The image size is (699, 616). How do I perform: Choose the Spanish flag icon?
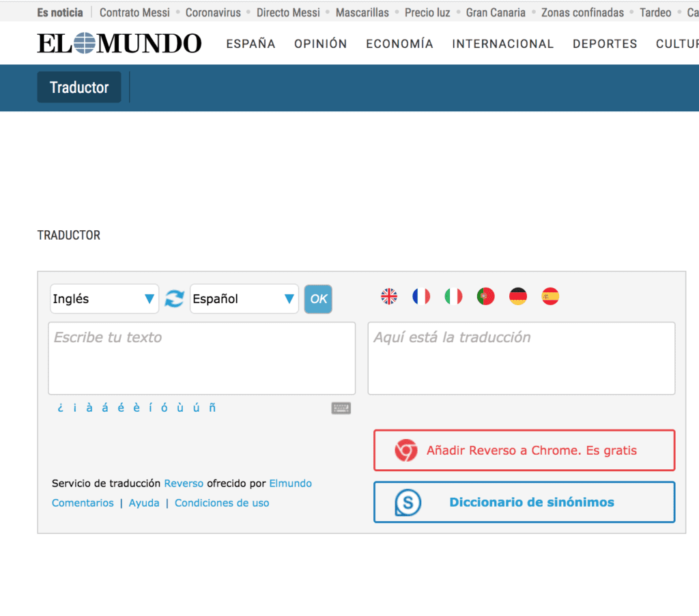pos(550,296)
